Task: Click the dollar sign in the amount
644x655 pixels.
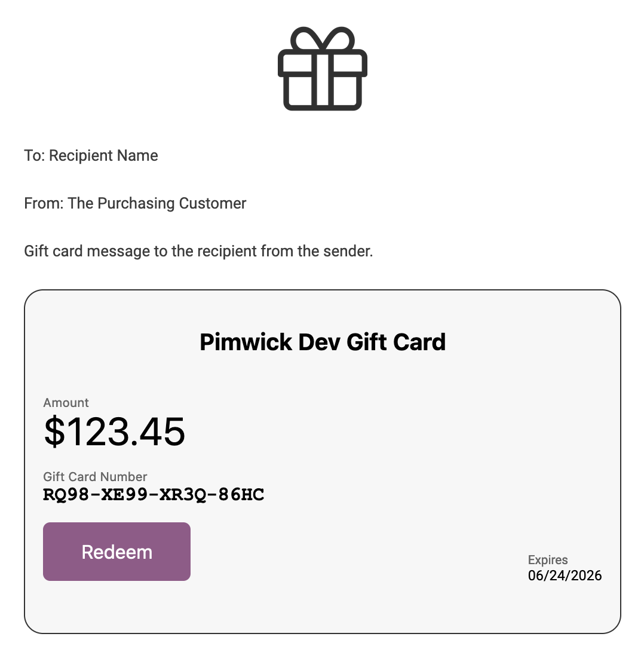Action: (x=54, y=431)
